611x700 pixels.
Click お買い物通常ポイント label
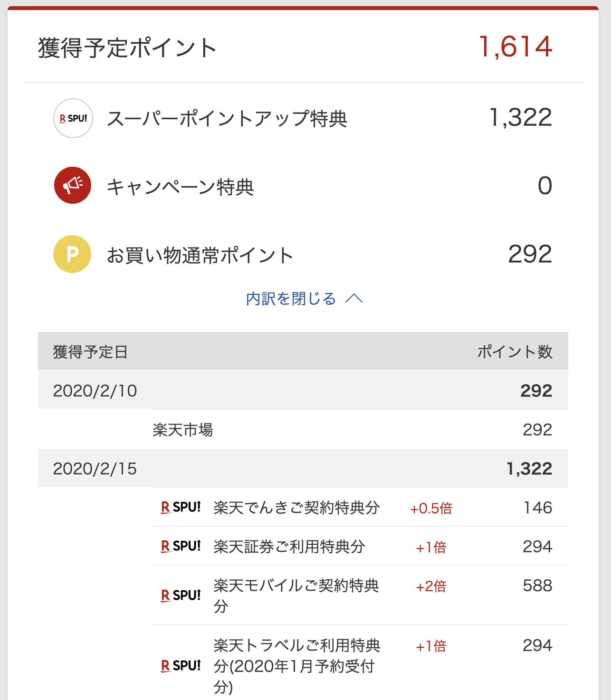[x=200, y=255]
